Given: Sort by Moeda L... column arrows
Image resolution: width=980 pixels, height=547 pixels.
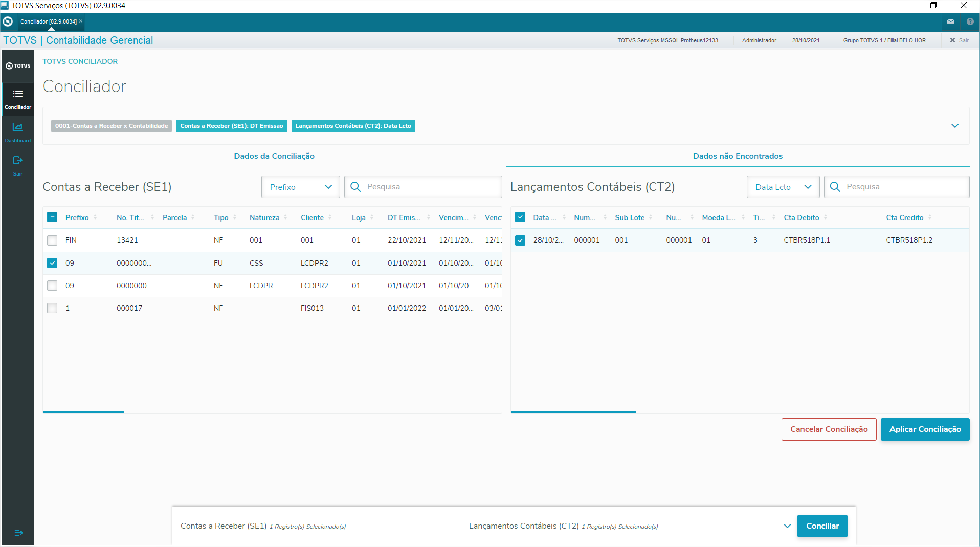Looking at the screenshot, I should coord(743,217).
